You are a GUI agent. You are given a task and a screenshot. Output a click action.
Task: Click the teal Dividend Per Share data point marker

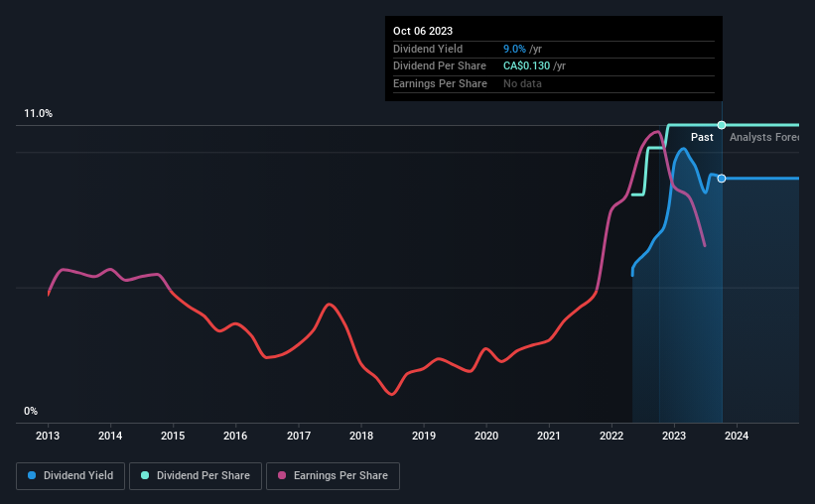[x=722, y=125]
